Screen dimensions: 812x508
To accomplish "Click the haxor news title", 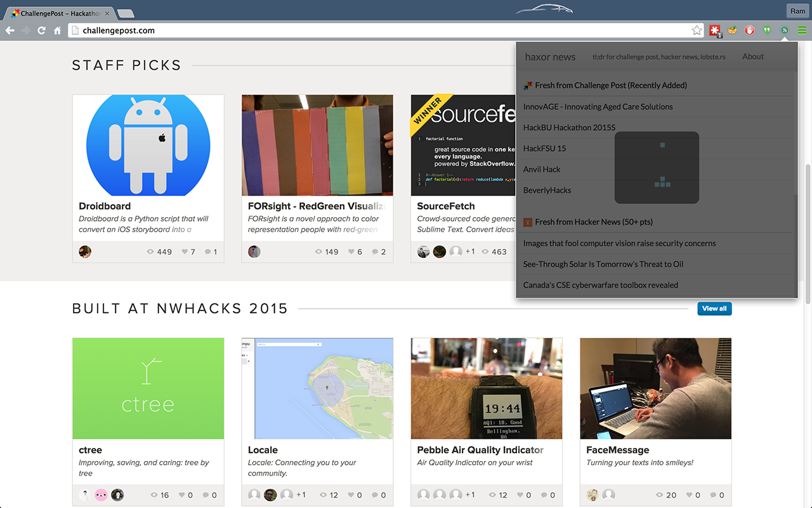I will click(550, 57).
